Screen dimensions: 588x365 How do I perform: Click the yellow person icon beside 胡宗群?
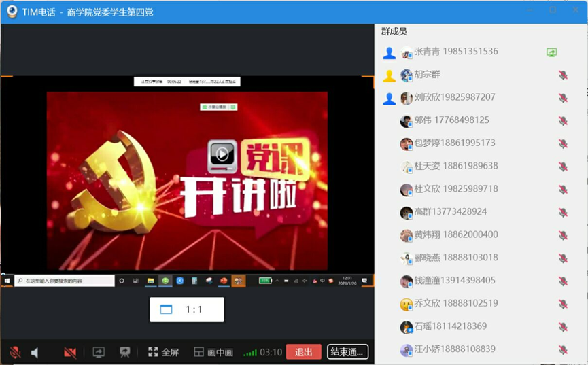390,75
